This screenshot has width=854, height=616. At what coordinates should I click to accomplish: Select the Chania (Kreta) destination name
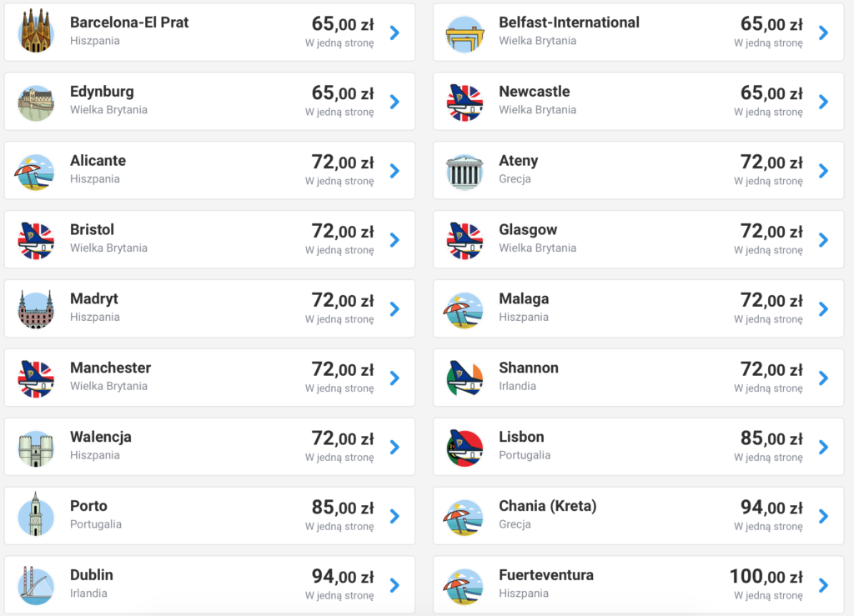(547, 506)
